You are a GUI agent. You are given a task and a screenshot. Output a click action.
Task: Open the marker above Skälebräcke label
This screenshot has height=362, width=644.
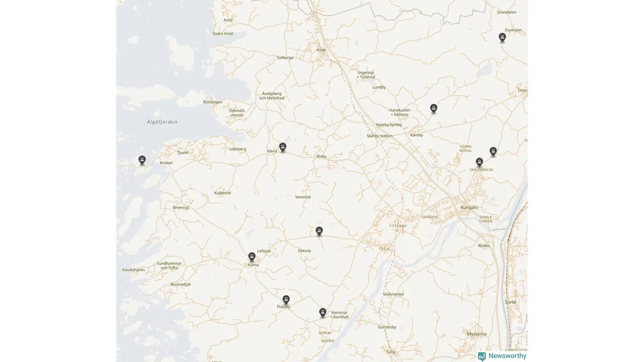click(479, 162)
